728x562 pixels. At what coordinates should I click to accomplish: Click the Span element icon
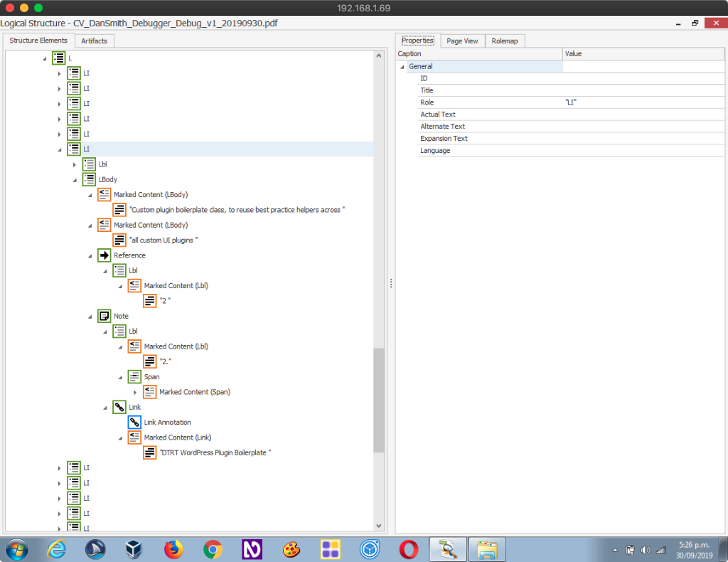tap(134, 377)
